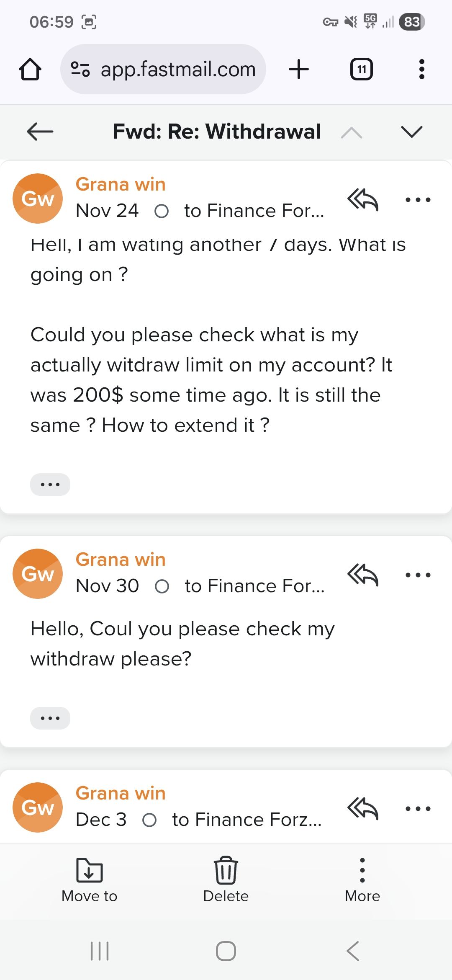
Task: Reply all to the Nov 24 message
Action: click(362, 199)
